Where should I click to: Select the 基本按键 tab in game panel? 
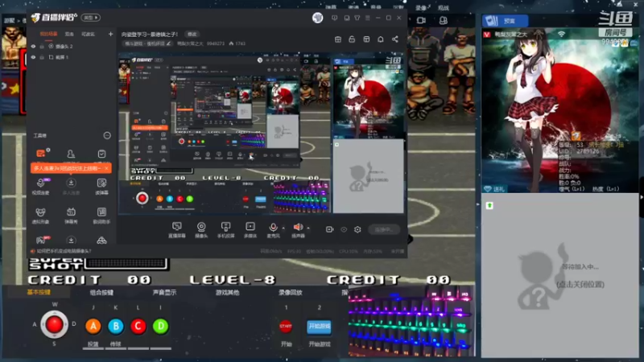point(39,292)
